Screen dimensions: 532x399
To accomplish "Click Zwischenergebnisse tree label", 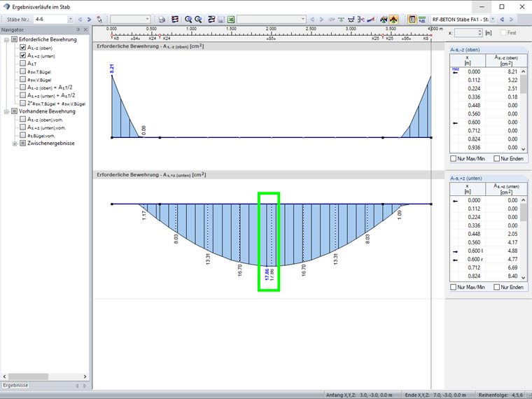I will [51, 143].
